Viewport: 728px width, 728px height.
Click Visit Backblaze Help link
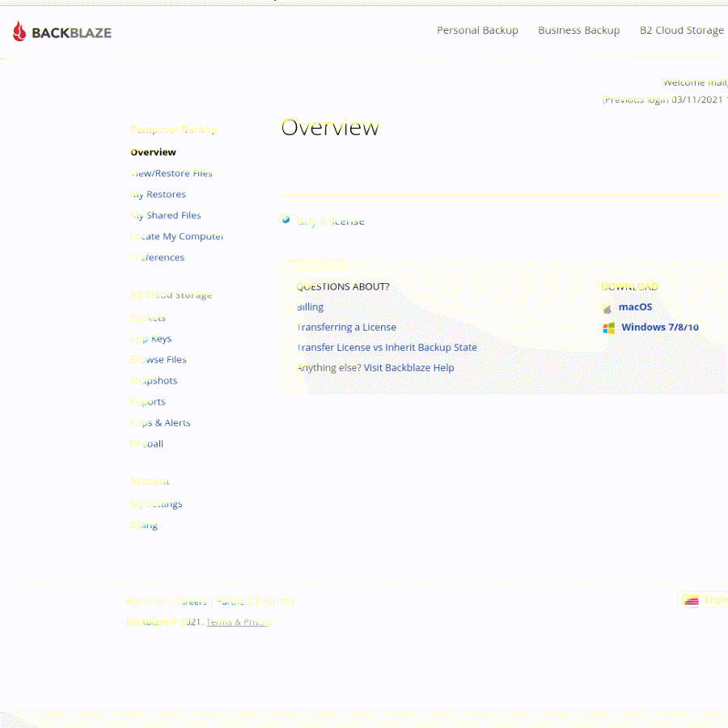(408, 368)
